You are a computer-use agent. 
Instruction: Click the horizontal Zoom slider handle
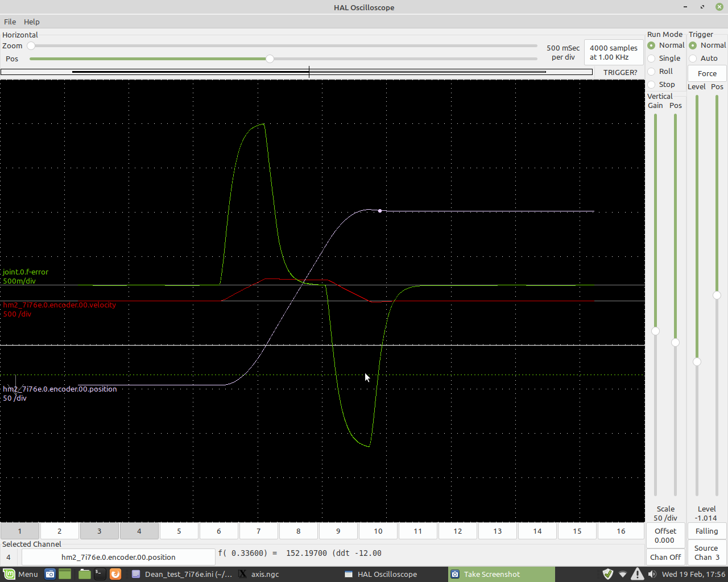[31, 45]
